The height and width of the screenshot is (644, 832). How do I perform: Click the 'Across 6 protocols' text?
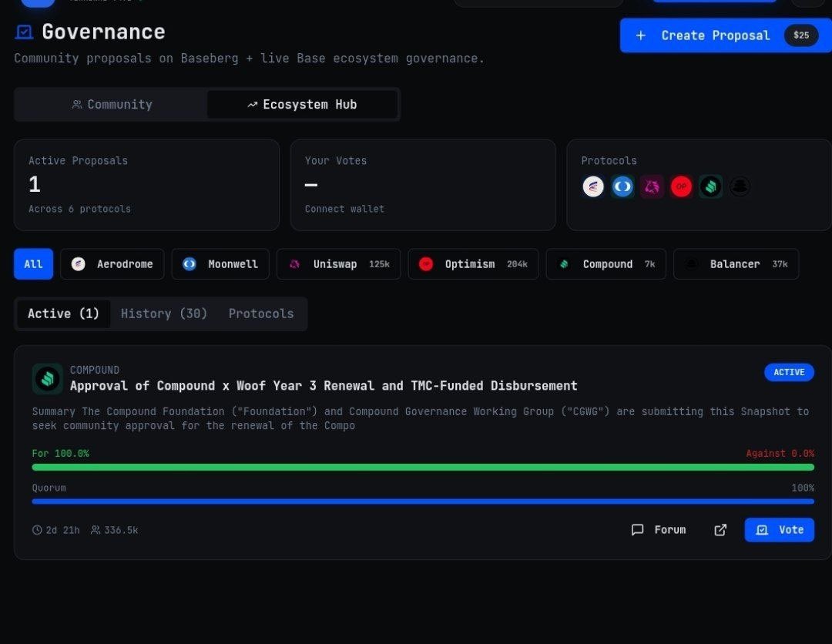click(x=79, y=209)
